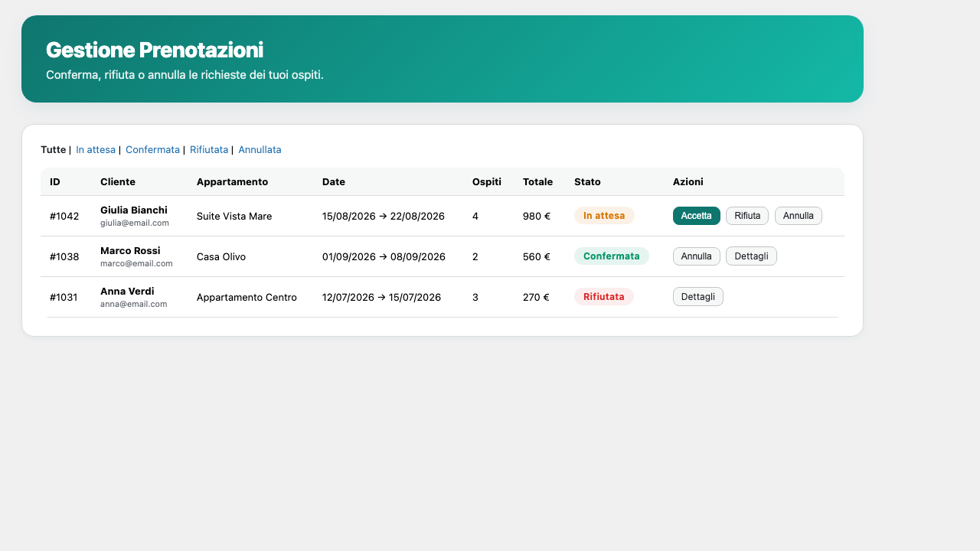Click the total 980 €
The height and width of the screenshot is (551, 980).
point(537,217)
